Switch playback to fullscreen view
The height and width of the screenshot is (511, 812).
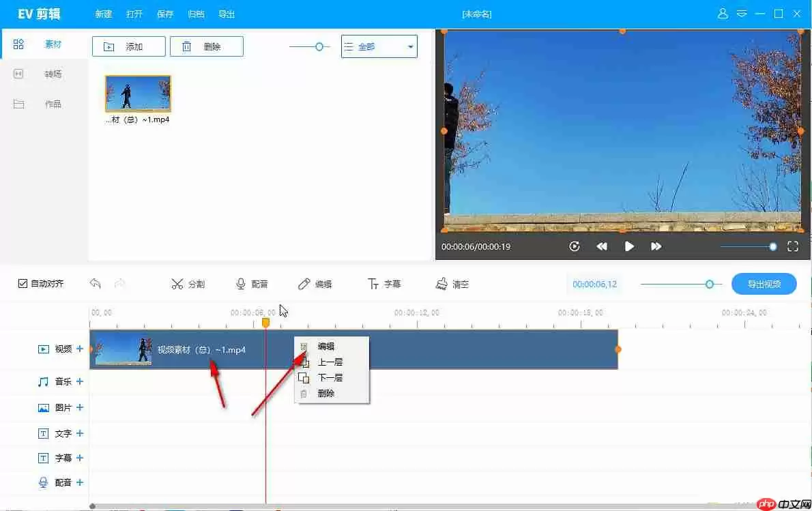click(792, 246)
